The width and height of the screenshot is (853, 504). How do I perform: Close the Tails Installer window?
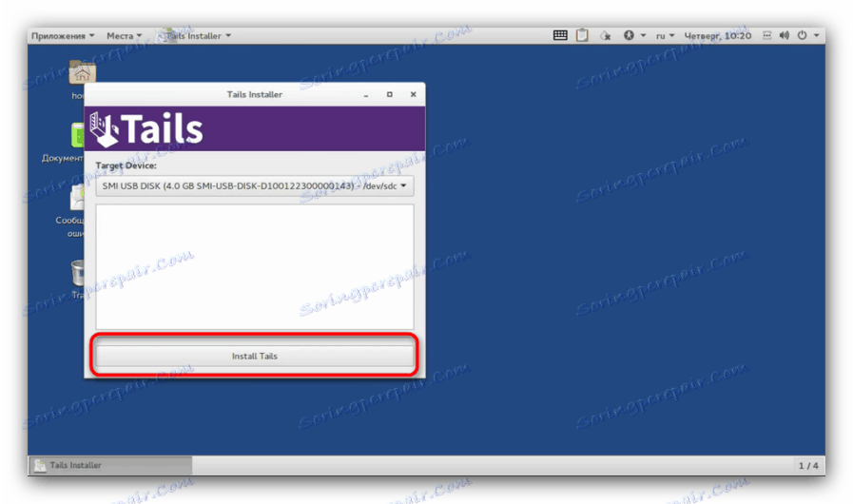point(414,95)
